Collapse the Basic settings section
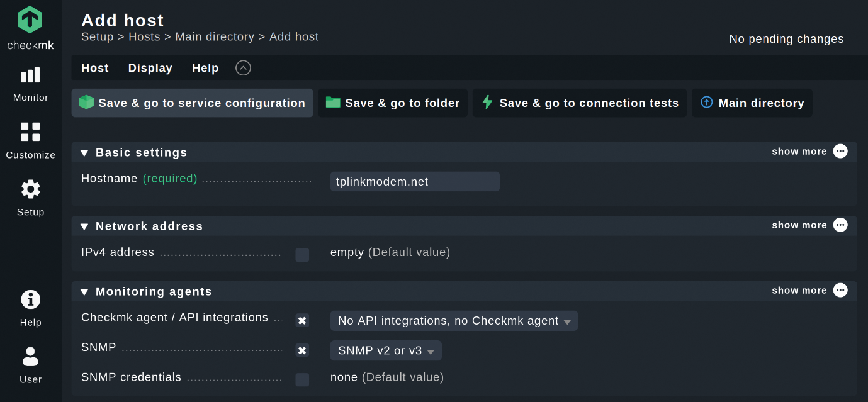Viewport: 868px width, 402px height. click(x=84, y=153)
